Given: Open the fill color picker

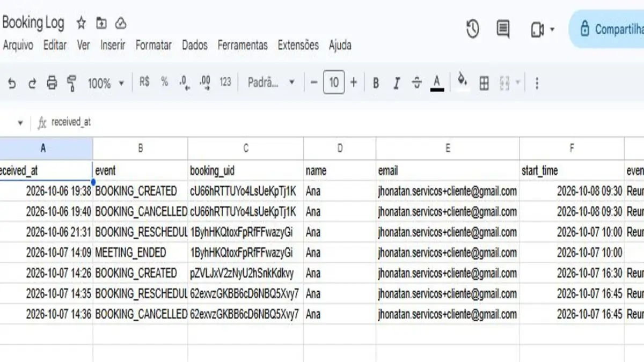Looking at the screenshot, I should pos(462,82).
